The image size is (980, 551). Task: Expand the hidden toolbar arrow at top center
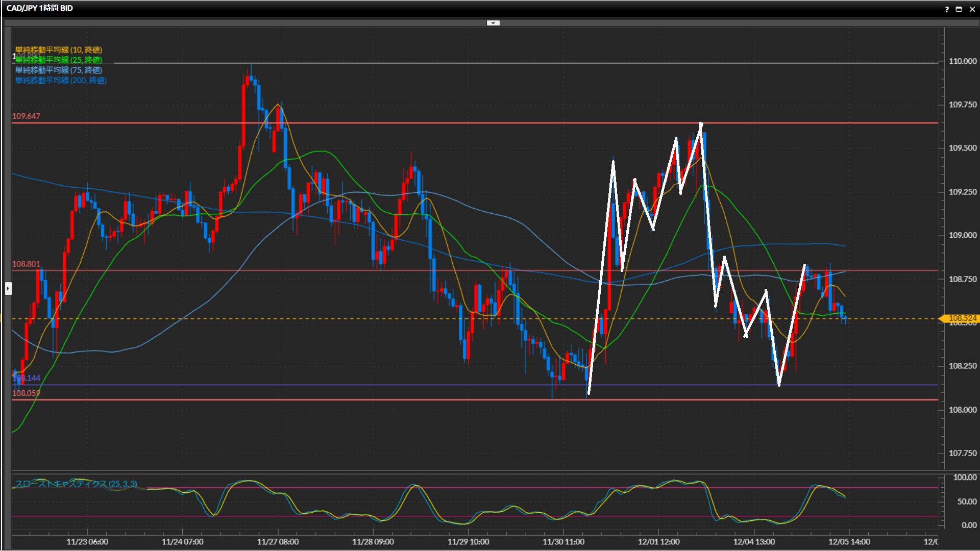click(493, 23)
